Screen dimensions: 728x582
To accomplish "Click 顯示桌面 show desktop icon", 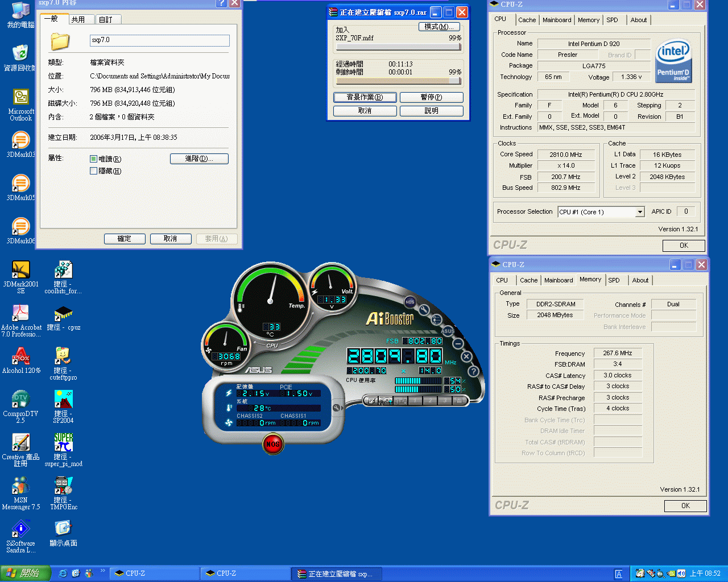I will pos(64,533).
